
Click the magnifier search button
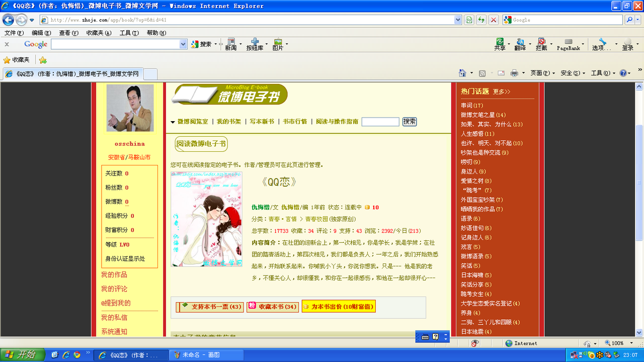point(629,20)
